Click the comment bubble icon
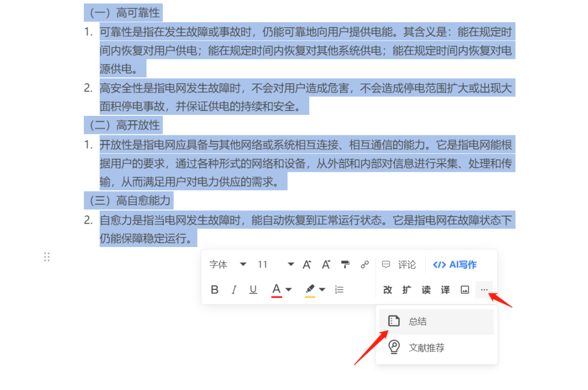Screen dimensions: 588x390 [386, 265]
